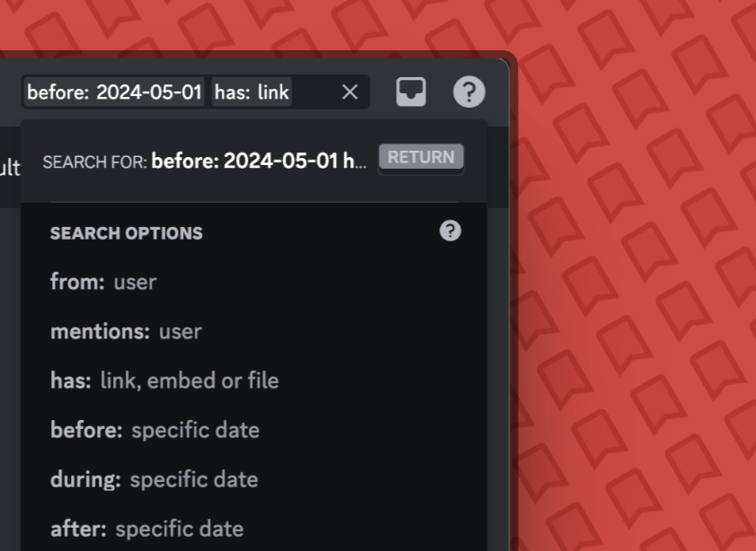Click the help icon beside SEARCH OPTIONS
This screenshot has width=756, height=551.
point(451,231)
